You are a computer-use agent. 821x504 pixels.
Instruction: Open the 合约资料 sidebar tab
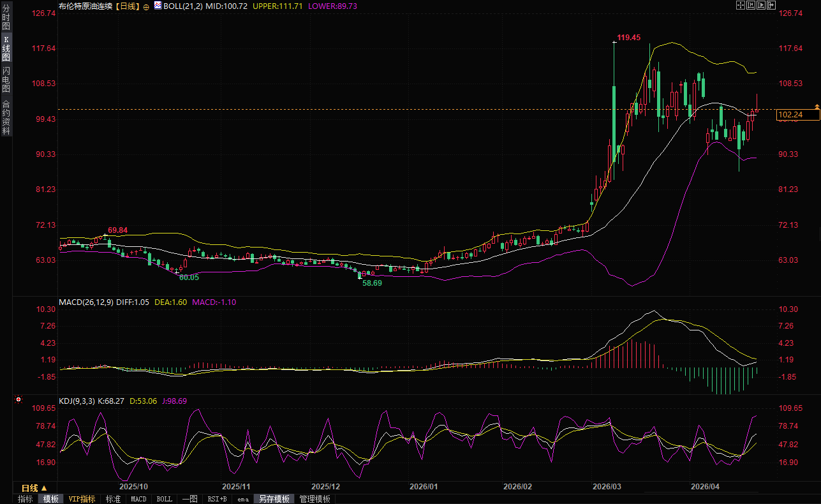click(x=6, y=117)
